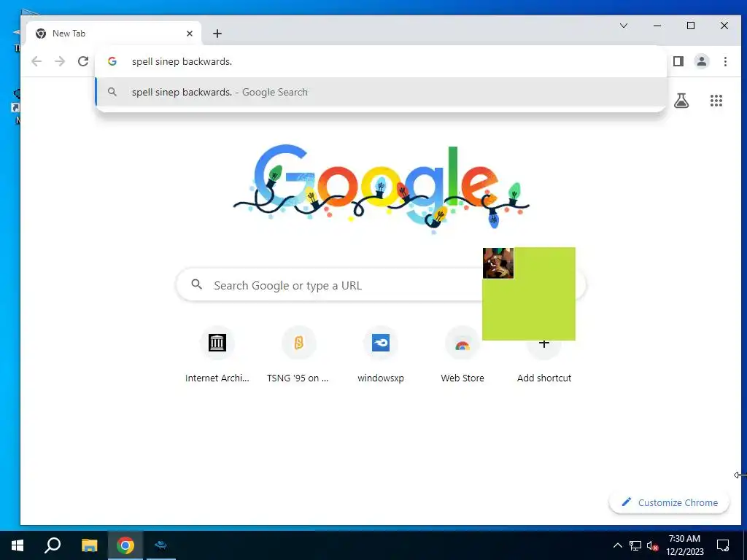This screenshot has height=560, width=747.
Task: Click the Chrome icon in taskbar
Action: point(125,545)
